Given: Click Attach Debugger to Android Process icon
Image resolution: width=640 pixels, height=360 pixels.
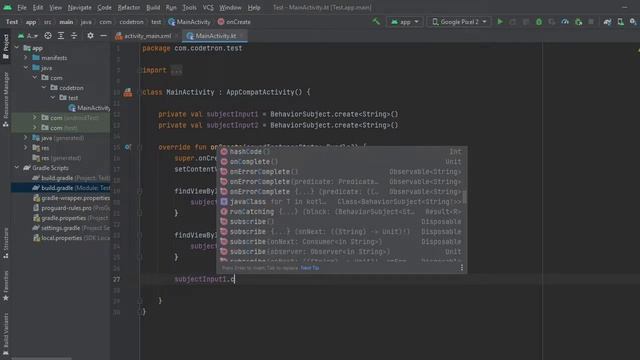Looking at the screenshot, I should (x=578, y=22).
